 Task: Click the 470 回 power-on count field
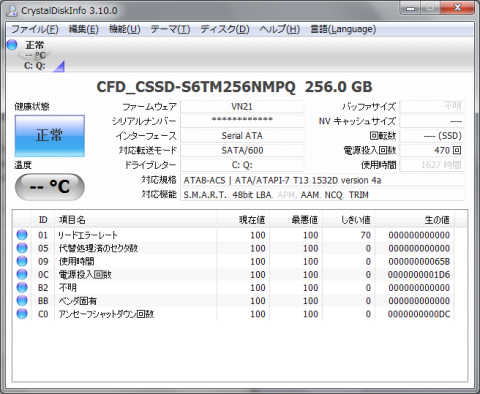pos(432,150)
